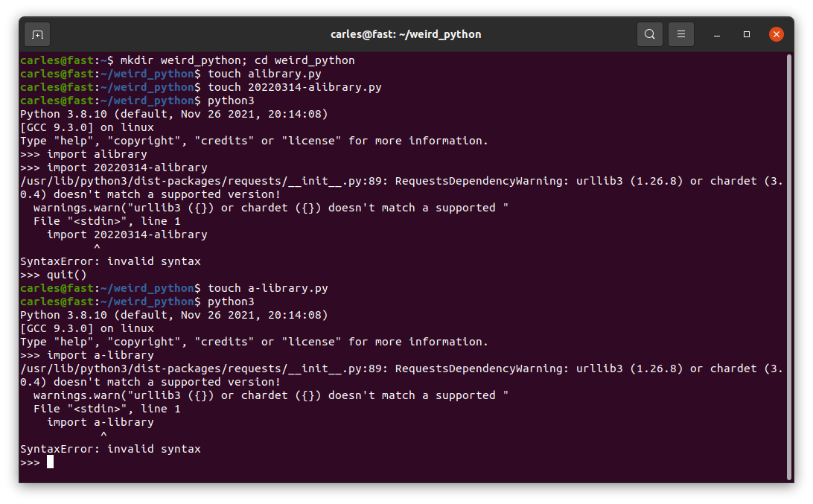Click the '>>> import a-library' prompt line
Viewport: 813px width, 504px height.
tap(87, 355)
